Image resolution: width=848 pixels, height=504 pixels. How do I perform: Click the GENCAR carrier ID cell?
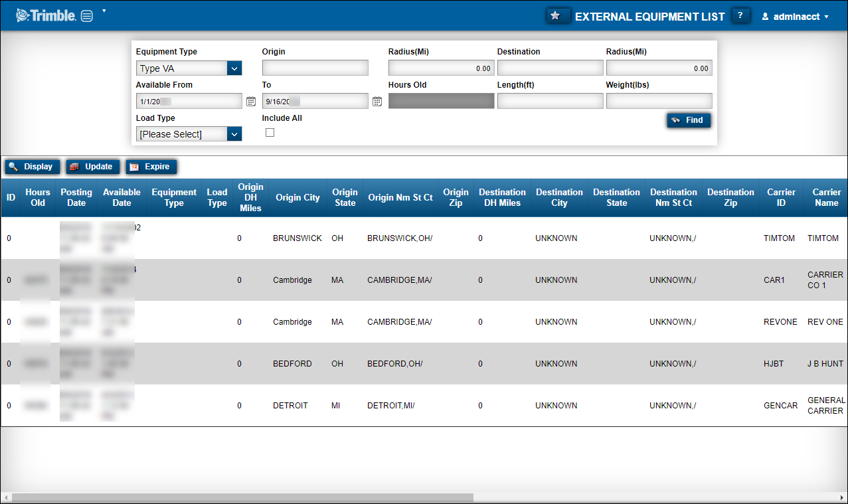tap(781, 406)
